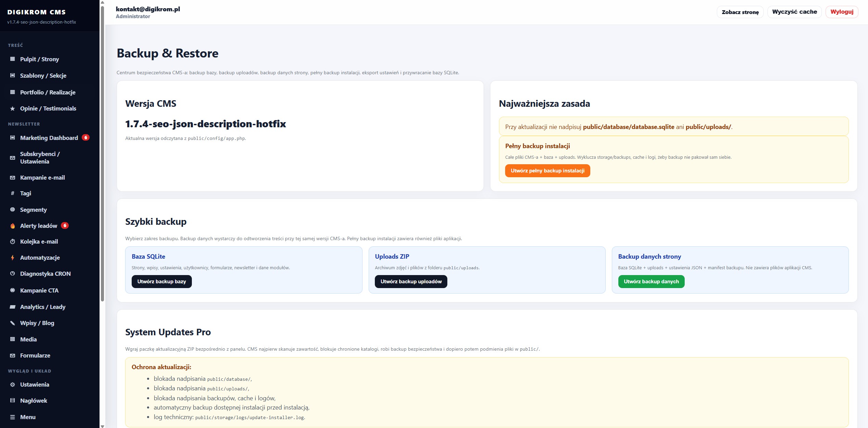Viewport: 868px width, 428px height.
Task: Click the lightning icon for Automatyzacje
Action: point(13,258)
